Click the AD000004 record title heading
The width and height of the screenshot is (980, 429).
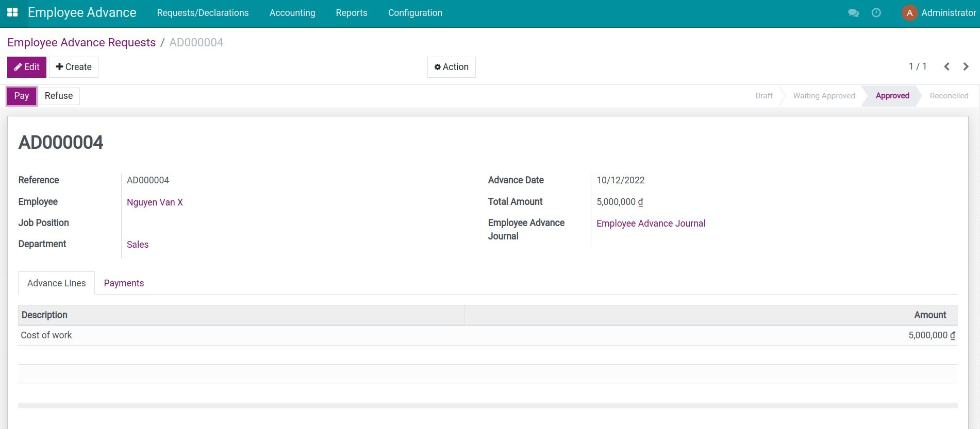(x=61, y=142)
